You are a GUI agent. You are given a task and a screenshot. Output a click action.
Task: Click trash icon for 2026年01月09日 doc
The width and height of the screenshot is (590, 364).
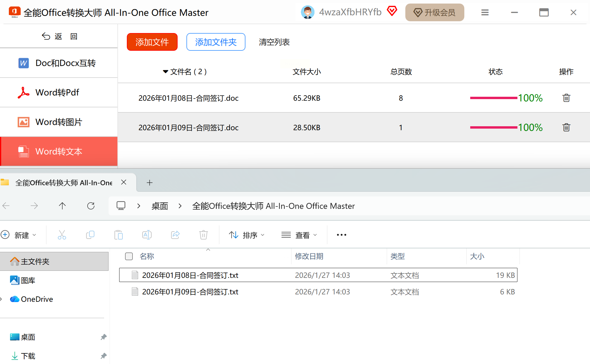pyautogui.click(x=566, y=127)
